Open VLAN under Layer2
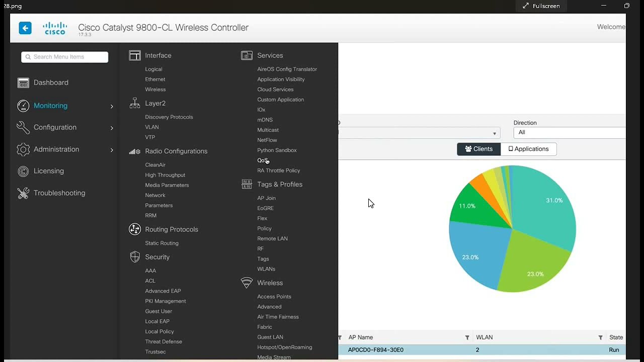644x362 pixels. click(152, 127)
